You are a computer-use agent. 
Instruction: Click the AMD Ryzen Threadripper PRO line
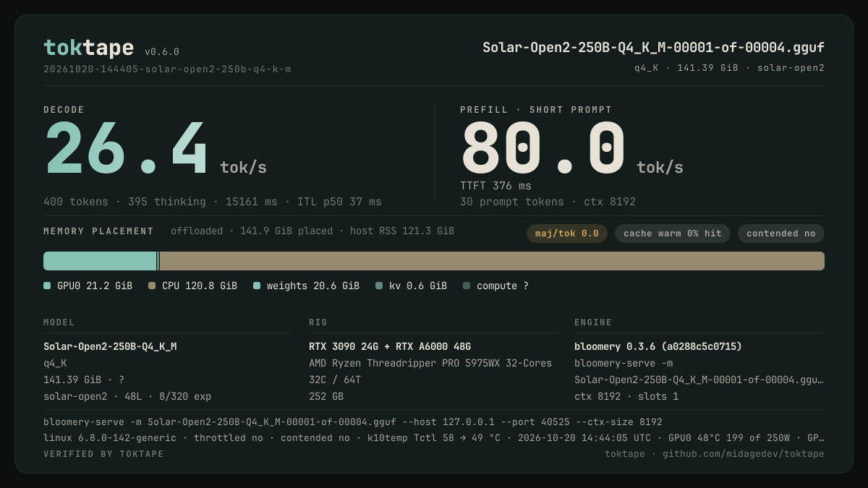[430, 364]
